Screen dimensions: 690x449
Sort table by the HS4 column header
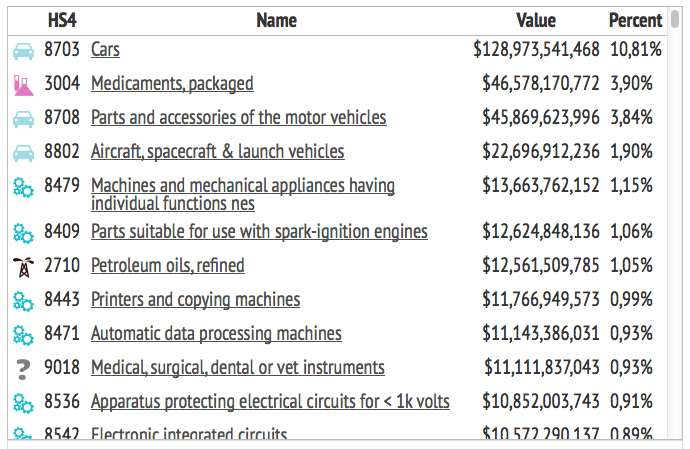point(64,20)
